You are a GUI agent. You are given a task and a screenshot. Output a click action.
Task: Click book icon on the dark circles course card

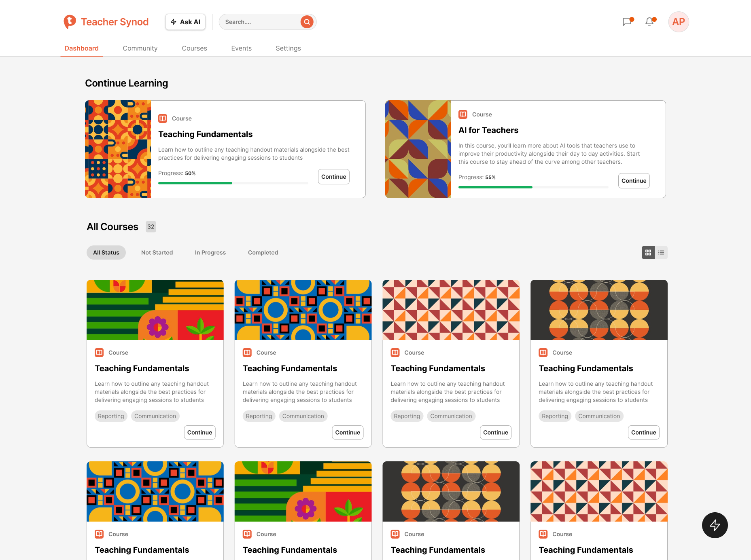point(543,353)
